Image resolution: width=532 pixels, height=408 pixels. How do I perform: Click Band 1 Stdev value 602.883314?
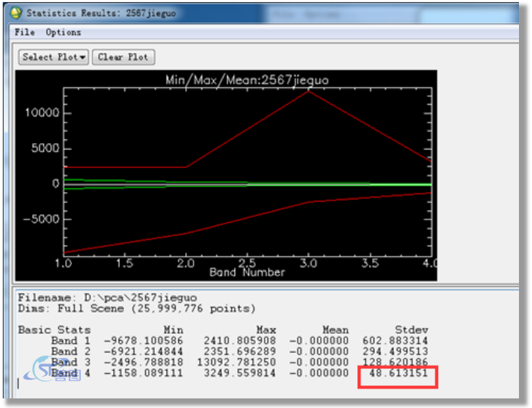(x=396, y=340)
